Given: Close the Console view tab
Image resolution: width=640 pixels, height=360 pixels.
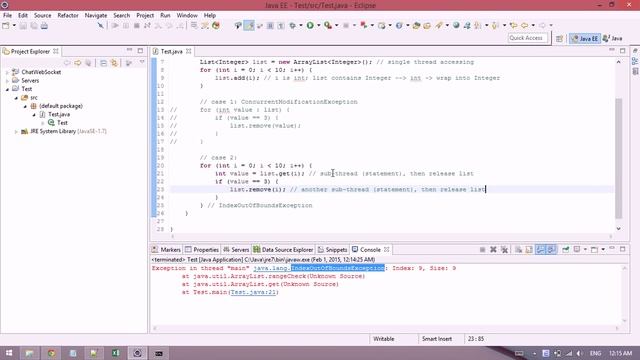Looking at the screenshot, I should [386, 249].
